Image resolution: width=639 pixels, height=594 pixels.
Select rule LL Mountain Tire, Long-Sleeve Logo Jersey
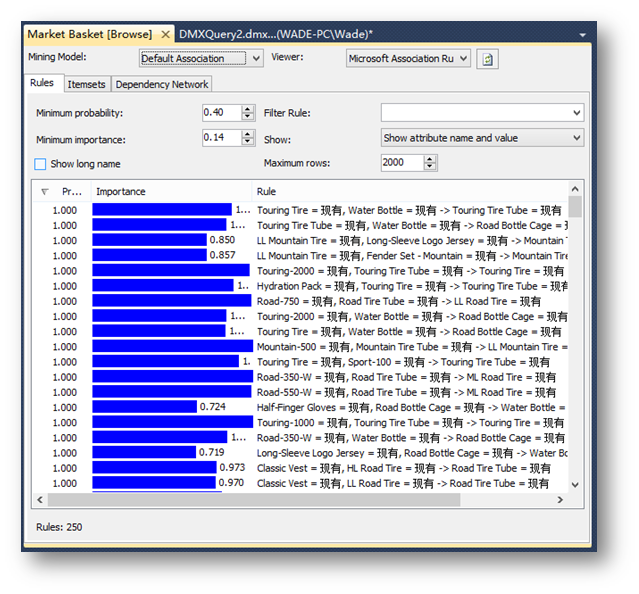[302, 240]
